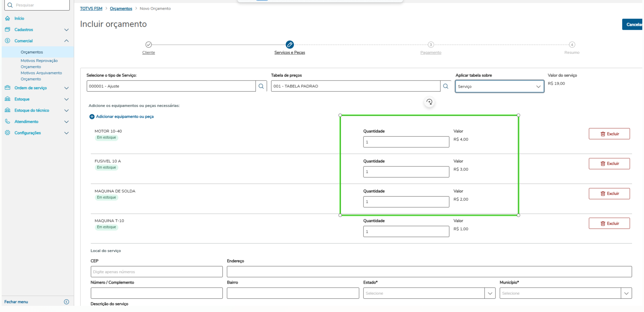644x312 pixels.
Task: Expand the Estado select dropdown
Action: (x=490, y=293)
